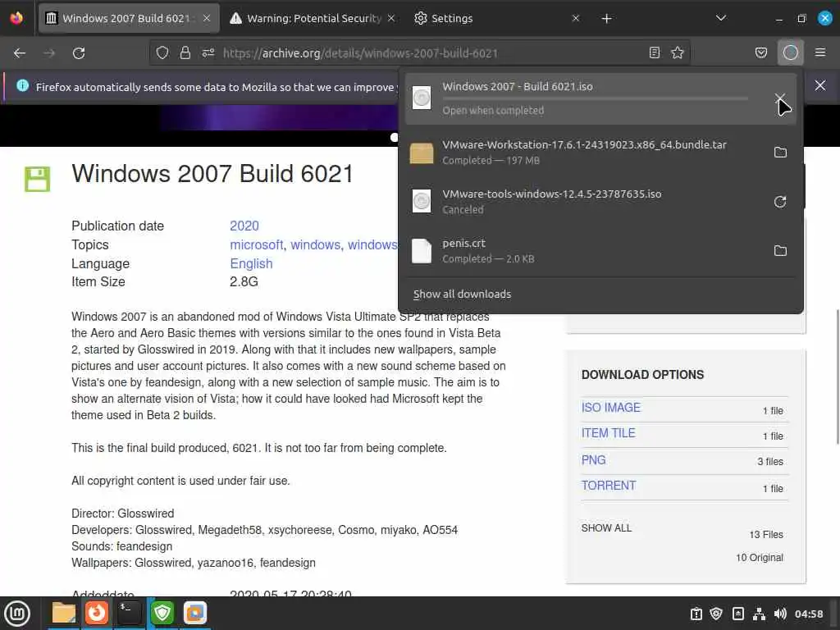Screen dimensions: 840x630
Task: Reload the current page
Action: (x=79, y=53)
